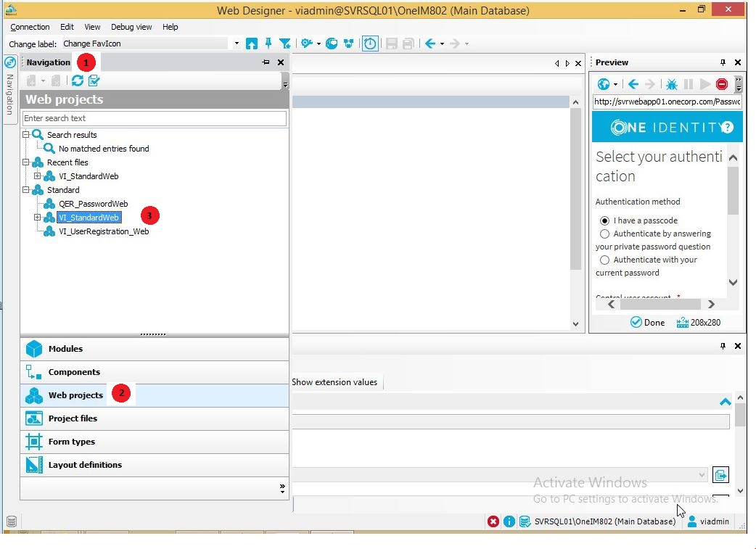Screen dimensions: 756x549
Task: Click the globe browser icon in Preview toolbar
Action: pyautogui.click(x=603, y=84)
